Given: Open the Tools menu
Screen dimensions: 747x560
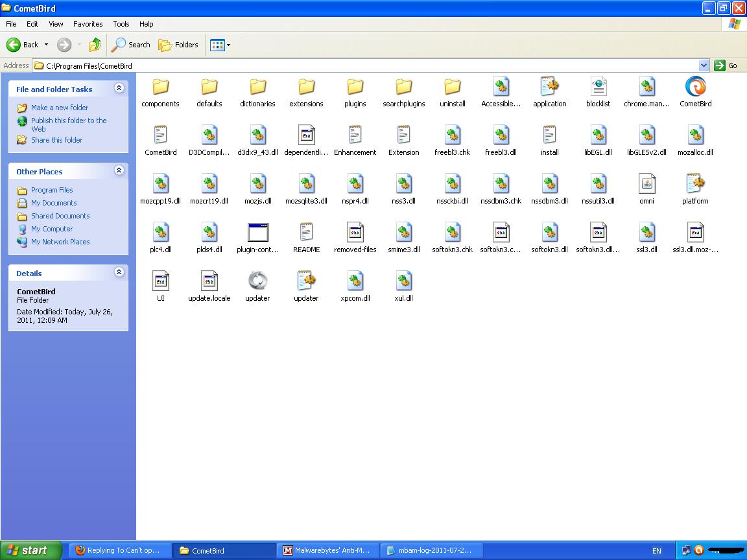Looking at the screenshot, I should [x=121, y=24].
